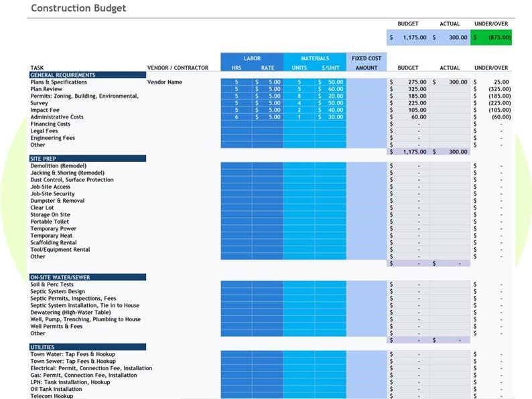Image resolution: width=532 pixels, height=399 pixels.
Task: Select the 'Storage On Site' task cell
Action: click(x=50, y=215)
